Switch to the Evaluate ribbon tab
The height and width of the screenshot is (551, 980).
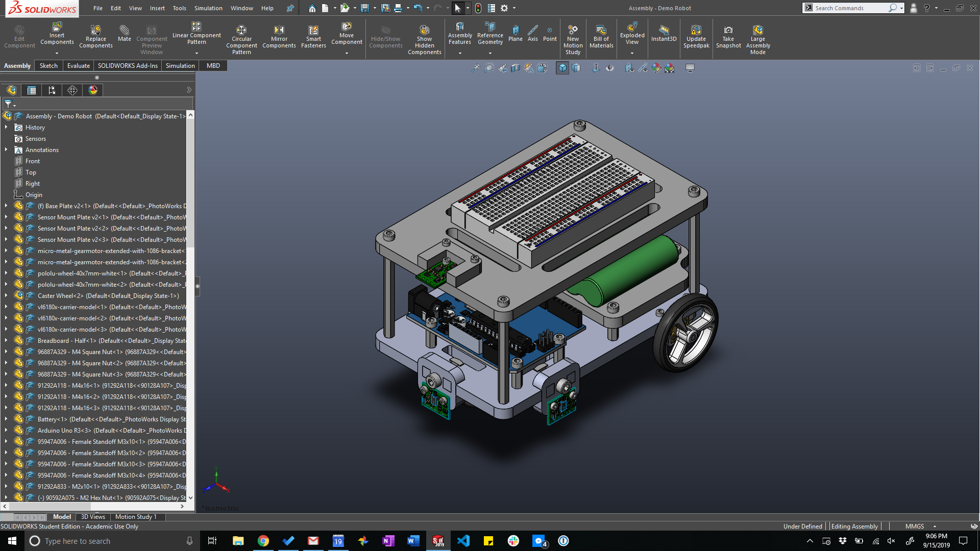(78, 66)
